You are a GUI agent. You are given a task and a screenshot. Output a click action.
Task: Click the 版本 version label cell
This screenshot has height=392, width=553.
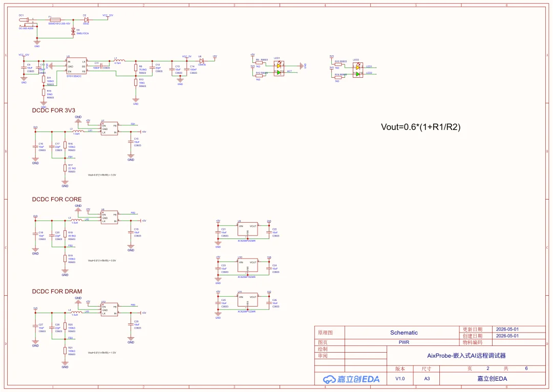pos(400,369)
